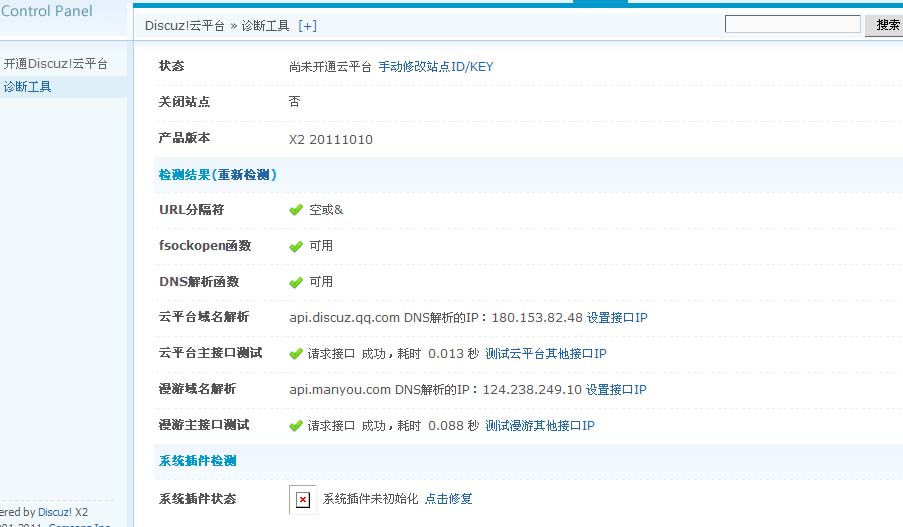Click the green checkmark in fsockopen函数 row
903x527 pixels.
[296, 247]
